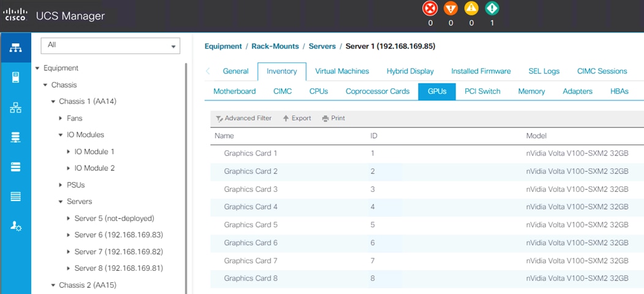Select the Graphics Card 3 row
Viewport: 644px width, 294px height.
(x=427, y=189)
